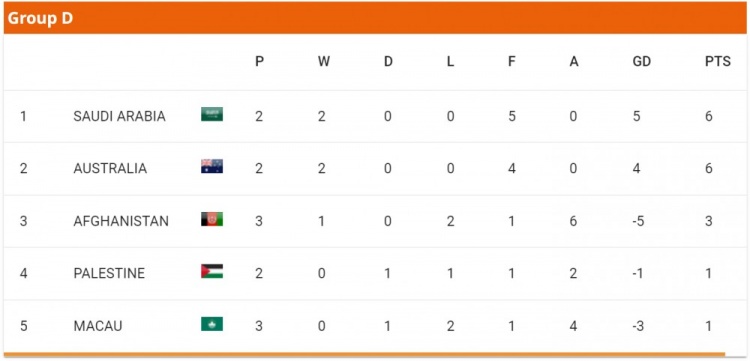Click the GD column header
Viewport: 750px width, 361px height.
[642, 61]
